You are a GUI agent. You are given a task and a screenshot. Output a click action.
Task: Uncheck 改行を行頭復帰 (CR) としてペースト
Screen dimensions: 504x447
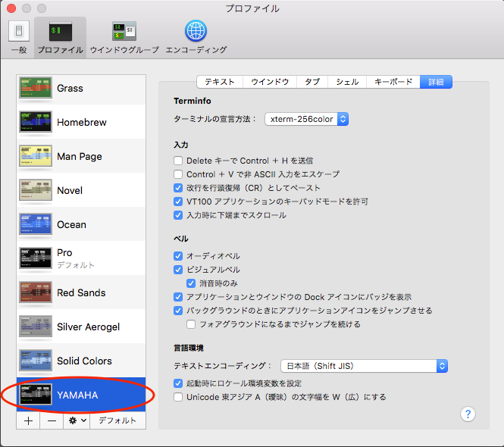(178, 188)
